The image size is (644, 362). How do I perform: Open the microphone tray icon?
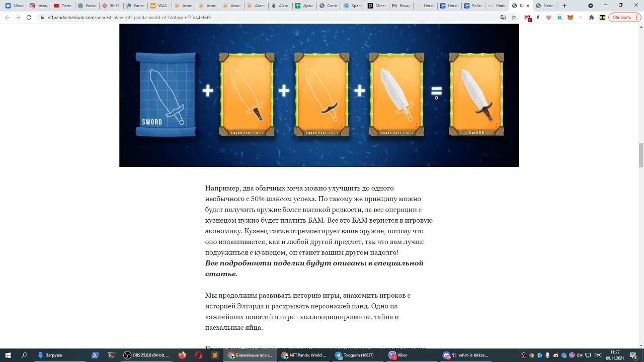point(547,355)
